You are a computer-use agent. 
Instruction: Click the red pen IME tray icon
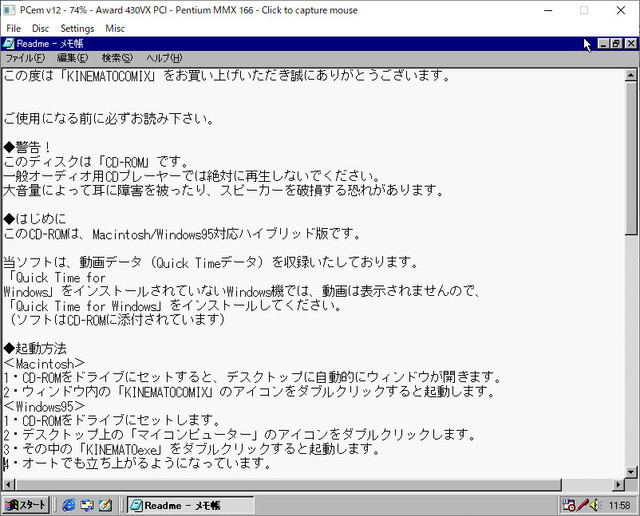click(582, 505)
